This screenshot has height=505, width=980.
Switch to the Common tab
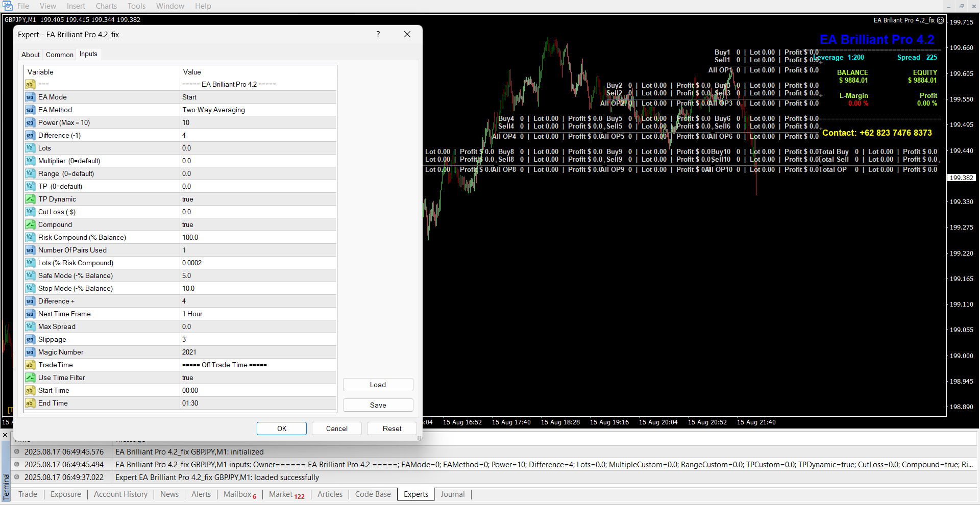click(x=59, y=55)
